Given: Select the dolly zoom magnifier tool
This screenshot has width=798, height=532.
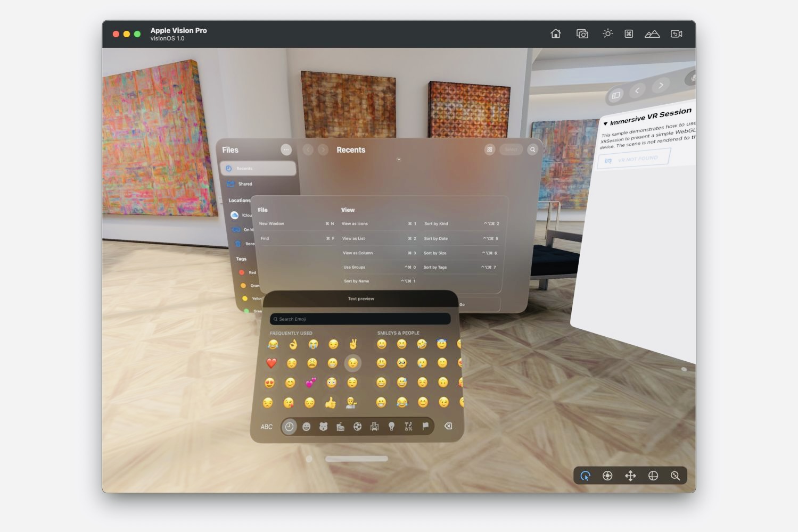Looking at the screenshot, I should pyautogui.click(x=676, y=476).
